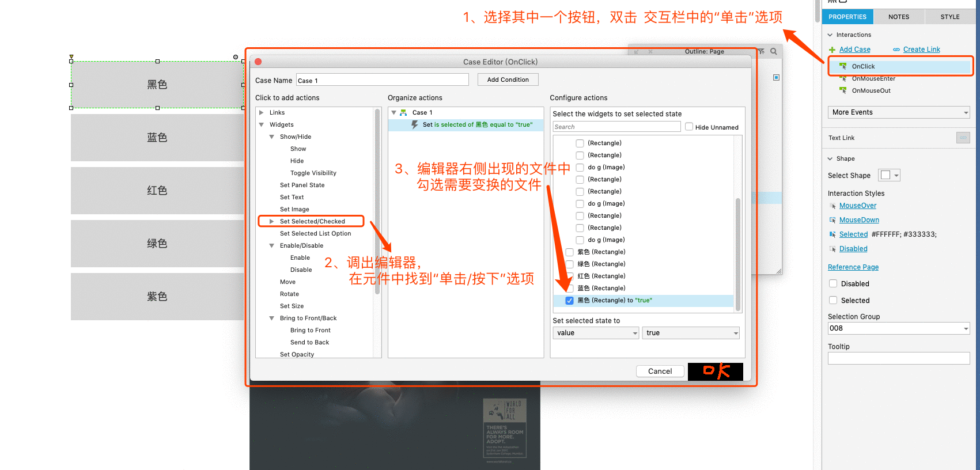Image resolution: width=980 pixels, height=470 pixels.
Task: Click the lightning action icon under Case 1
Action: pos(414,124)
